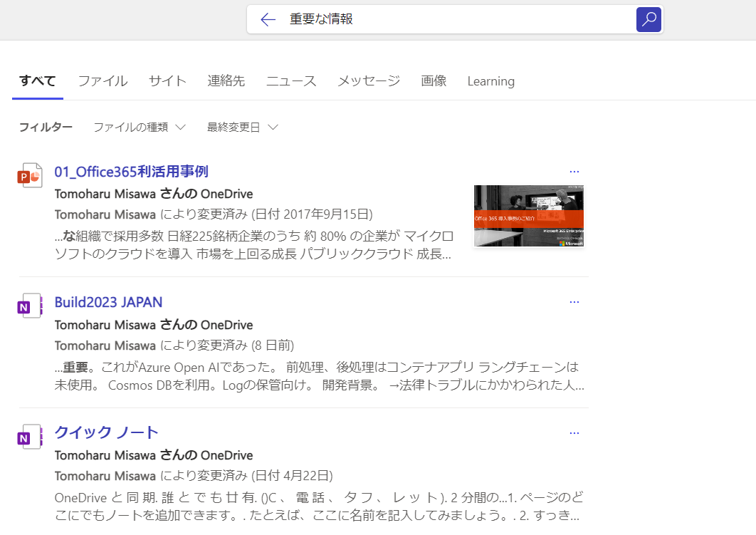Switch to the 連絡先 tab
The width and height of the screenshot is (756, 535).
click(x=226, y=81)
